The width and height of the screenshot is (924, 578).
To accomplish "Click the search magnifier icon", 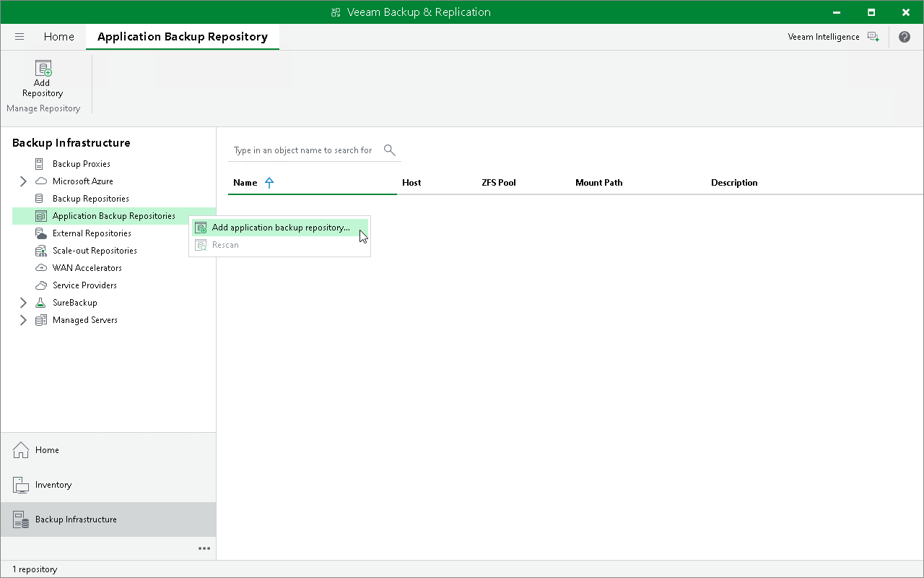I will (x=390, y=150).
